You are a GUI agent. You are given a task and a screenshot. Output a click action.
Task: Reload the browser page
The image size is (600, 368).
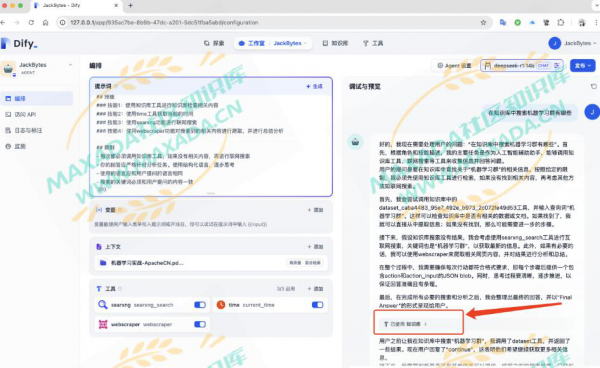(31, 23)
